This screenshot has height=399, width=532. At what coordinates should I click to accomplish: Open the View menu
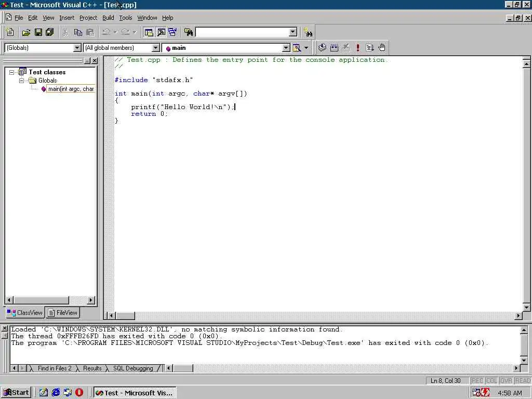pos(48,18)
